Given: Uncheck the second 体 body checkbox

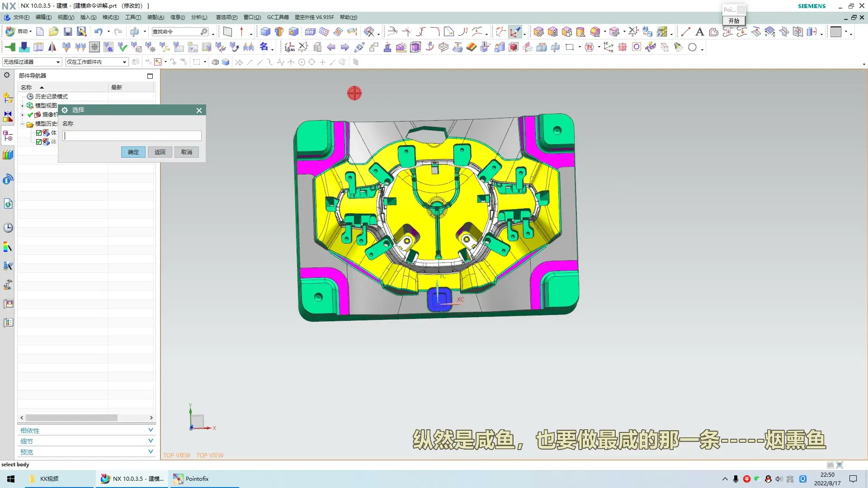Looking at the screenshot, I should pos(39,142).
